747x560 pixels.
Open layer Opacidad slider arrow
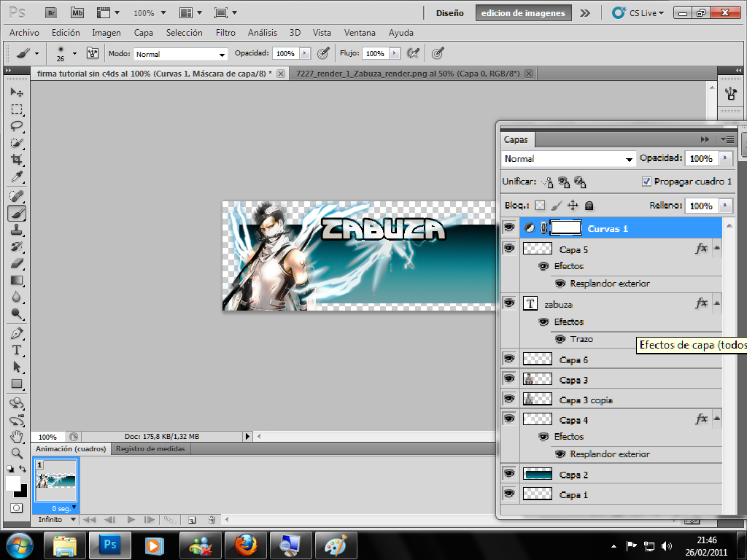pyautogui.click(x=726, y=158)
